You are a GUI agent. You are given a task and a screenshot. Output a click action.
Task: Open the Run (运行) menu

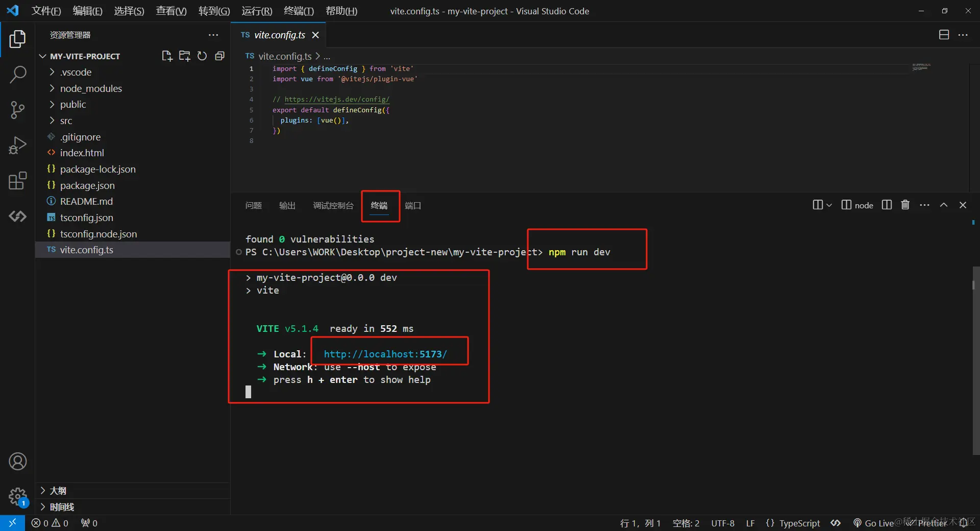tap(257, 11)
